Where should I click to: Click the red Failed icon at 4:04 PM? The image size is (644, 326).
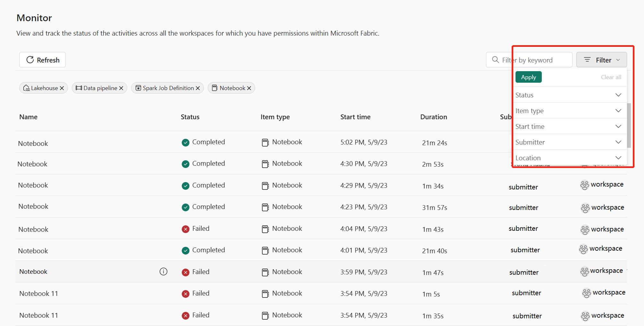tap(185, 229)
